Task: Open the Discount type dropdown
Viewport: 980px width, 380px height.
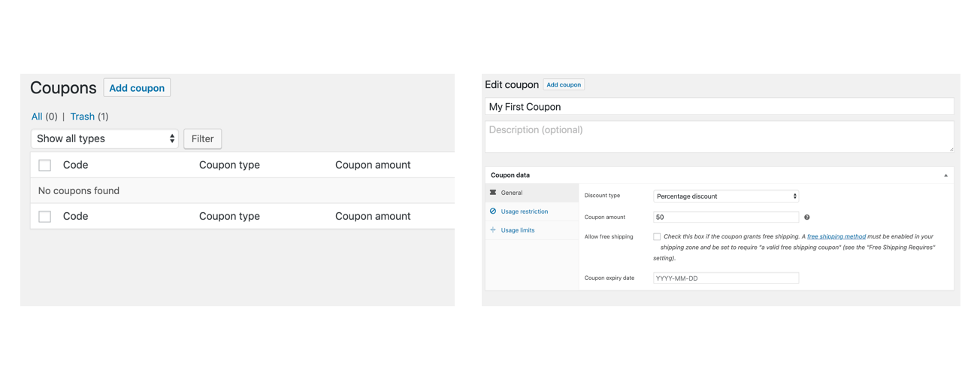Action: (725, 196)
